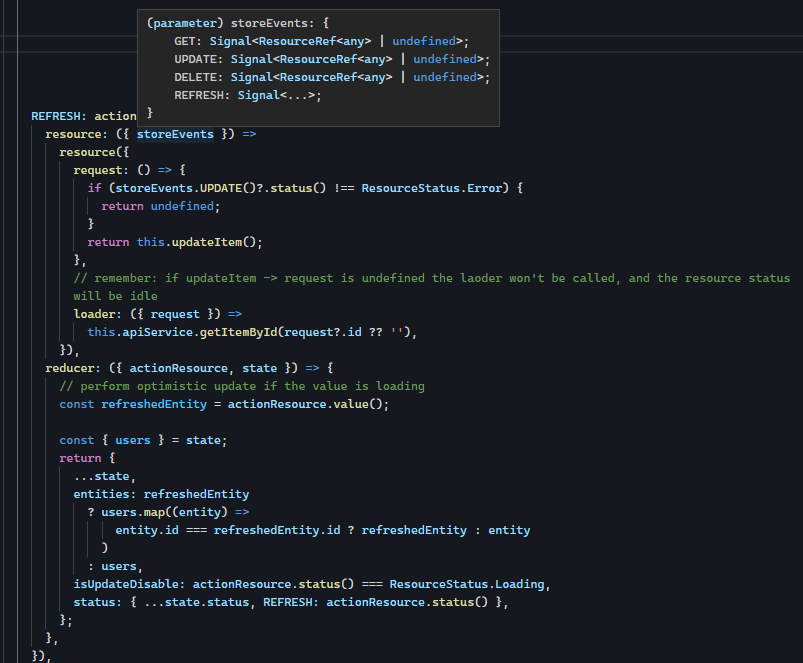Screen dimensions: 803x663
Task: Click the 'getItemById' method call
Action: (x=238, y=332)
